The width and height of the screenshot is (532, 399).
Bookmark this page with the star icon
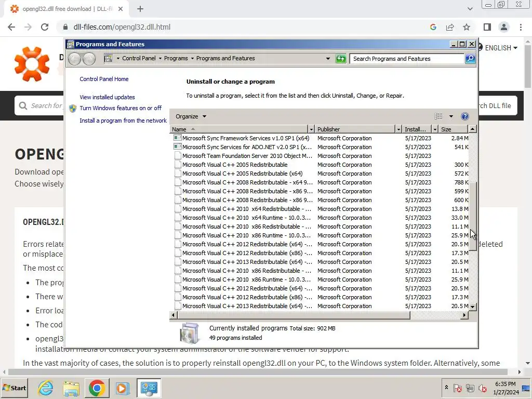pos(467,27)
